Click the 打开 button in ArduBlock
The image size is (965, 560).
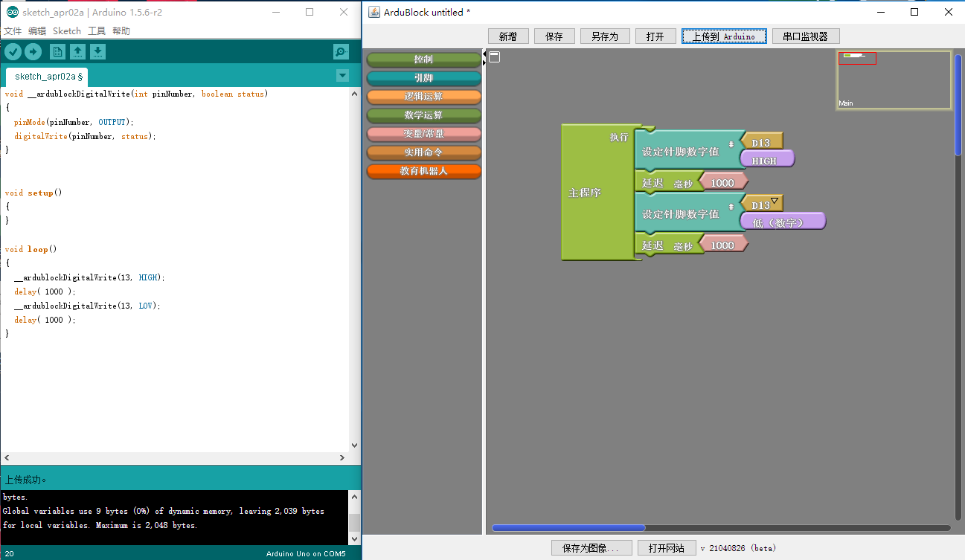(x=655, y=36)
